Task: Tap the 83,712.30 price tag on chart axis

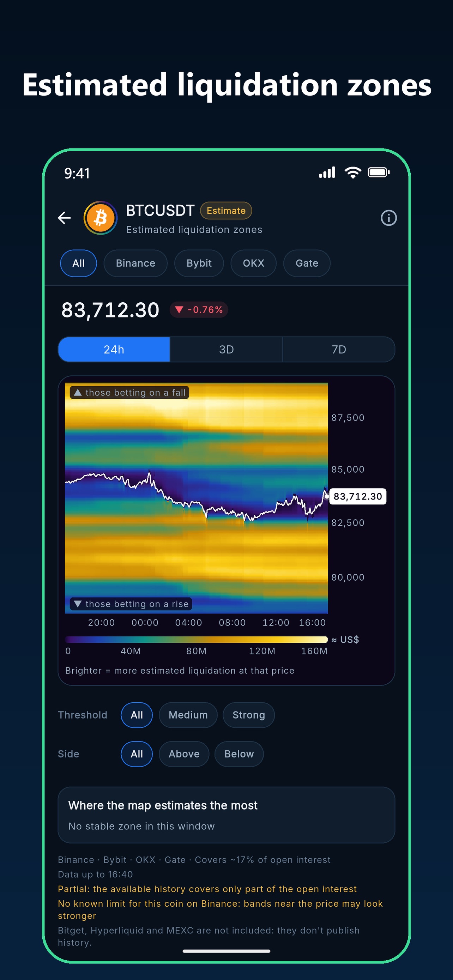Action: (x=357, y=496)
